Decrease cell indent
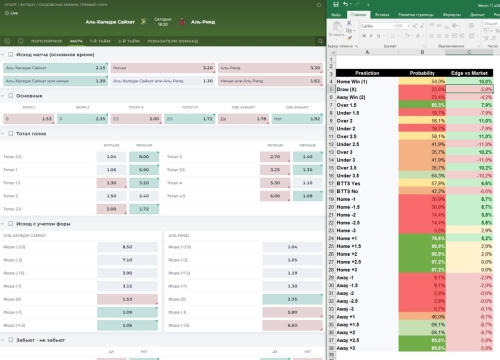The width and height of the screenshot is (500, 360). (x=455, y=36)
